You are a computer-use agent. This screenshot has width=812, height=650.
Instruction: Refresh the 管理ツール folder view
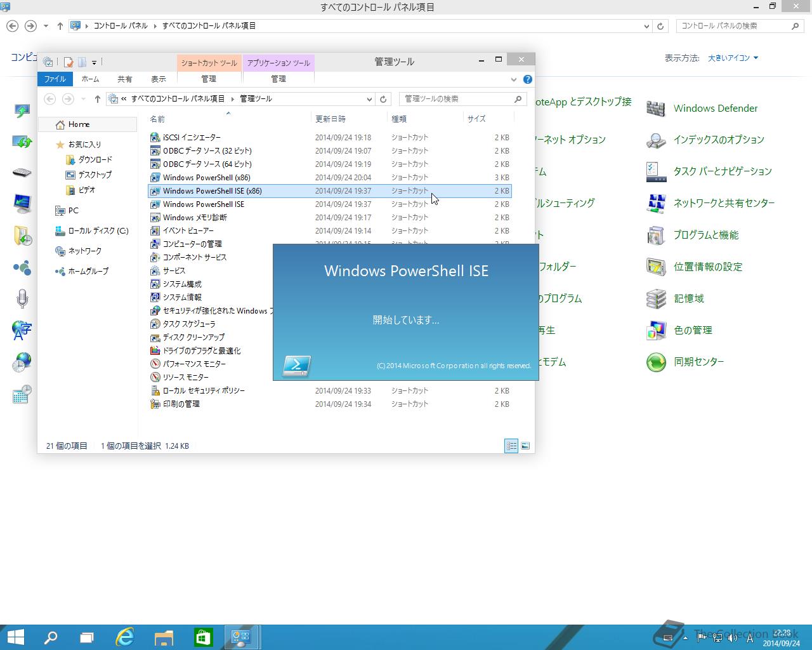[383, 99]
